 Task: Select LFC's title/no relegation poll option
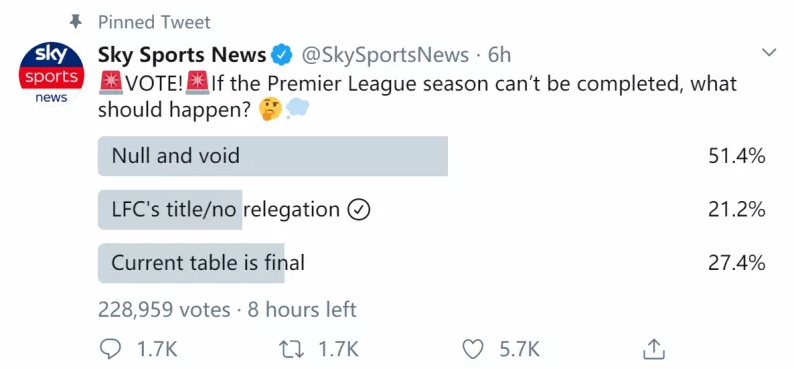click(431, 210)
